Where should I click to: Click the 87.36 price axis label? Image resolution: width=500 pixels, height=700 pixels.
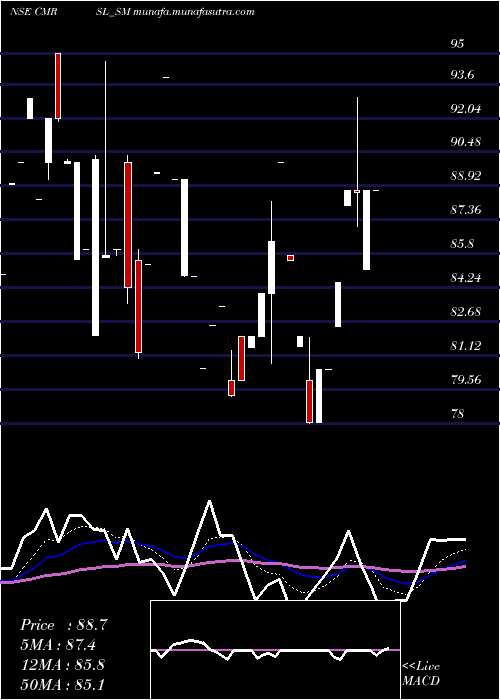coord(465,210)
